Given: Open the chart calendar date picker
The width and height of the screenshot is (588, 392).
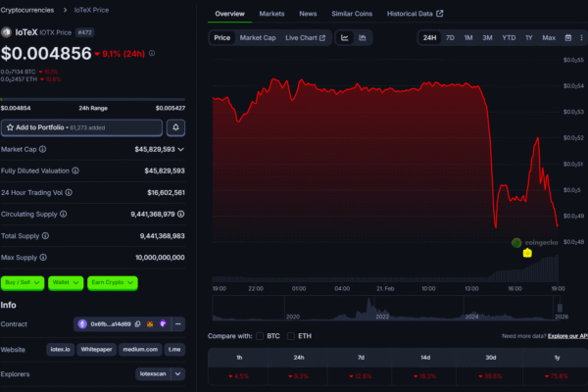Looking at the screenshot, I should [x=566, y=37].
